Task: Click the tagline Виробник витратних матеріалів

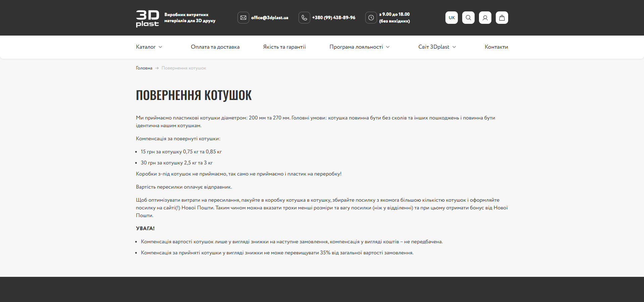Action: point(190,18)
